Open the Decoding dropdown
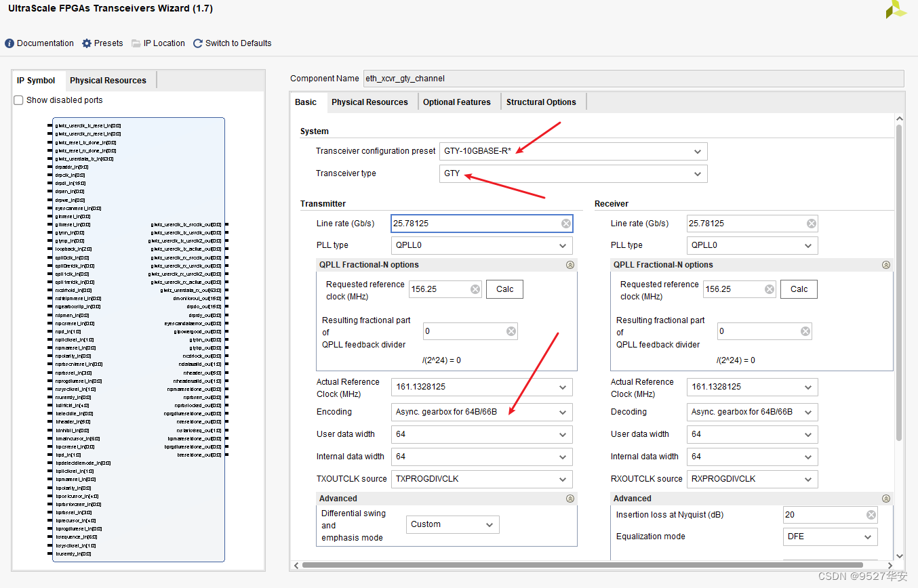This screenshot has height=588, width=918. click(x=753, y=412)
